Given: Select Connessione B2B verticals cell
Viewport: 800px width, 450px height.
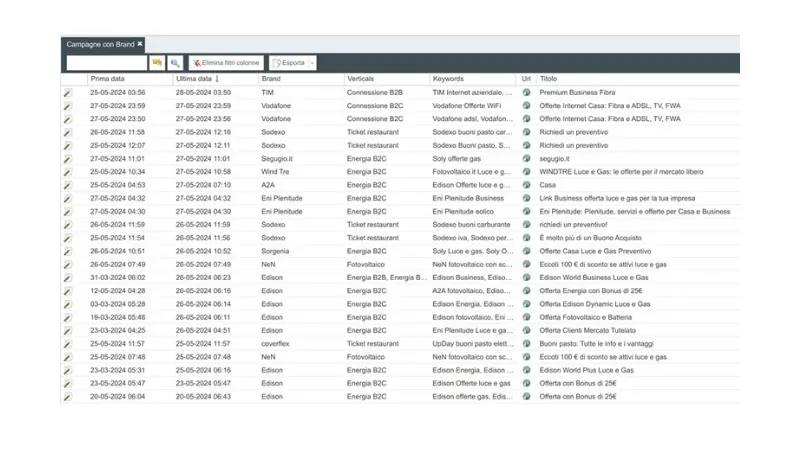Looking at the screenshot, I should [374, 92].
